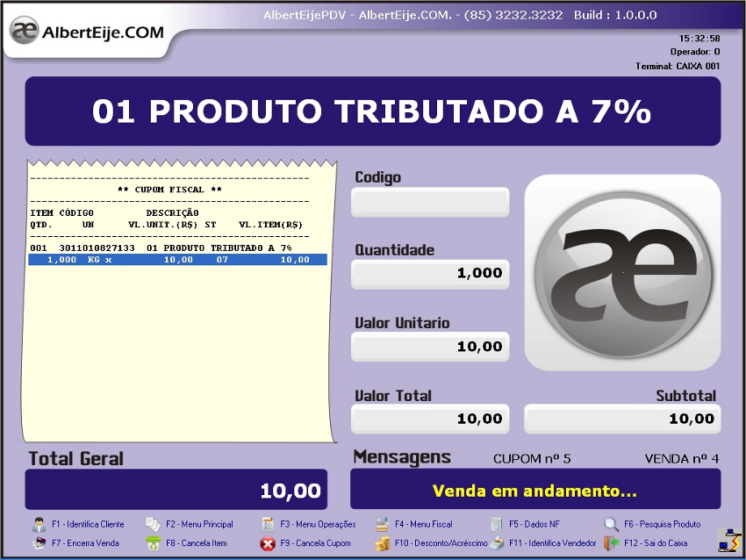Click the Valor Total field
This screenshot has height=560, width=746.
pos(430,419)
